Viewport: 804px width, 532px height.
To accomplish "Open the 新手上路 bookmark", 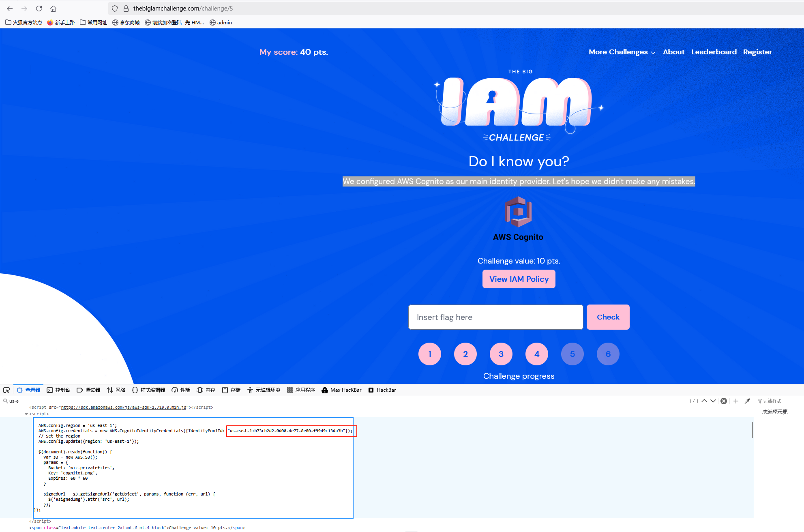I will point(61,22).
